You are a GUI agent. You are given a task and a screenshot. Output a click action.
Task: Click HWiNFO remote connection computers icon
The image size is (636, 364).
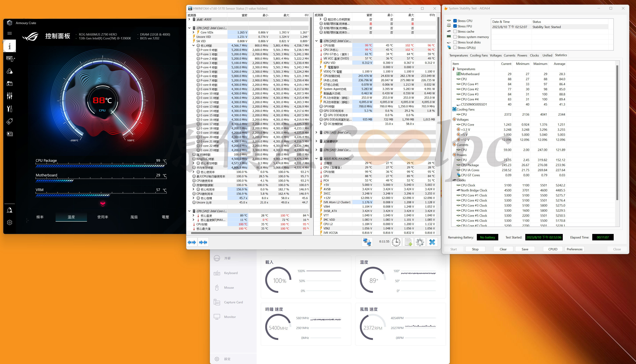coord(367,242)
